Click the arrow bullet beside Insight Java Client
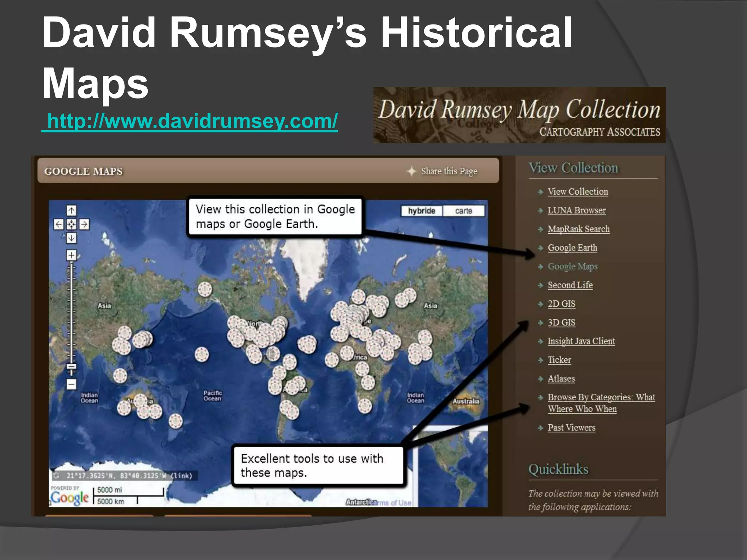The width and height of the screenshot is (747, 560). 541,341
